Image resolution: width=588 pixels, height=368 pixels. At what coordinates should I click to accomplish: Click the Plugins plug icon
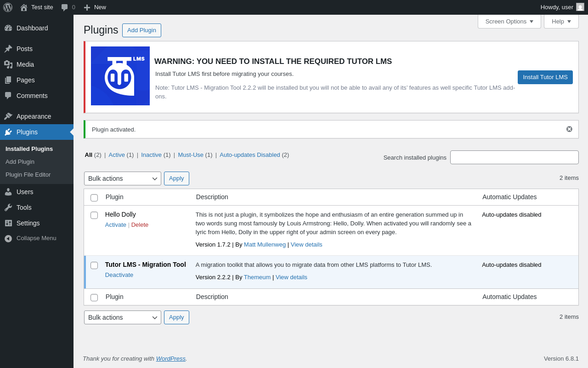coord(8,132)
